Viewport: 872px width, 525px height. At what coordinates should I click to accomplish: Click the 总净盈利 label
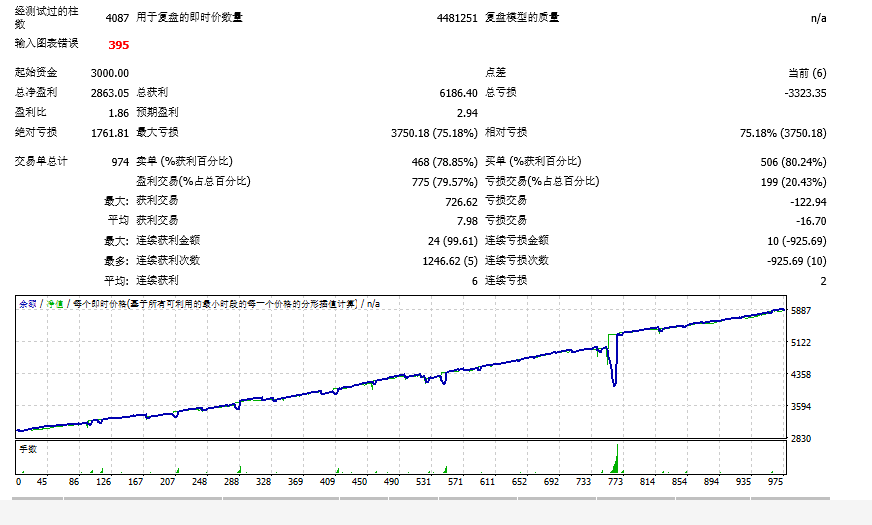pos(36,92)
